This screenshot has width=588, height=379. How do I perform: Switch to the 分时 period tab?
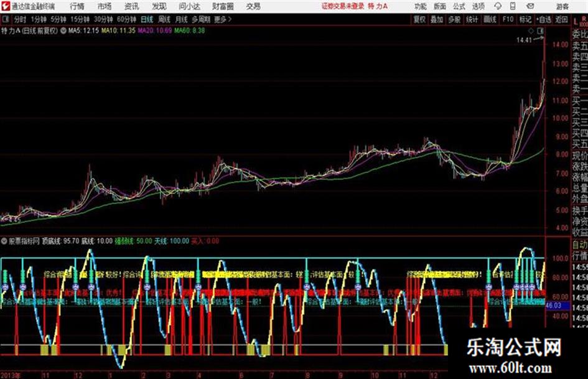pos(20,19)
